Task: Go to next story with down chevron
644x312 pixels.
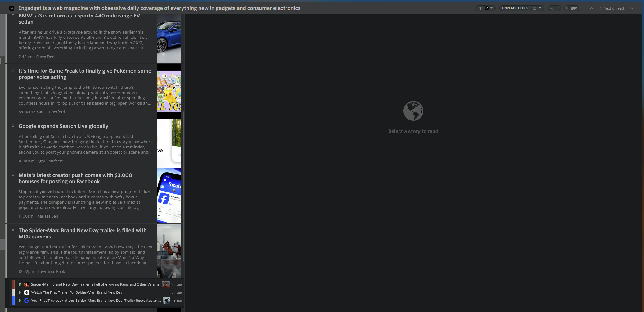Action: pyautogui.click(x=631, y=8)
